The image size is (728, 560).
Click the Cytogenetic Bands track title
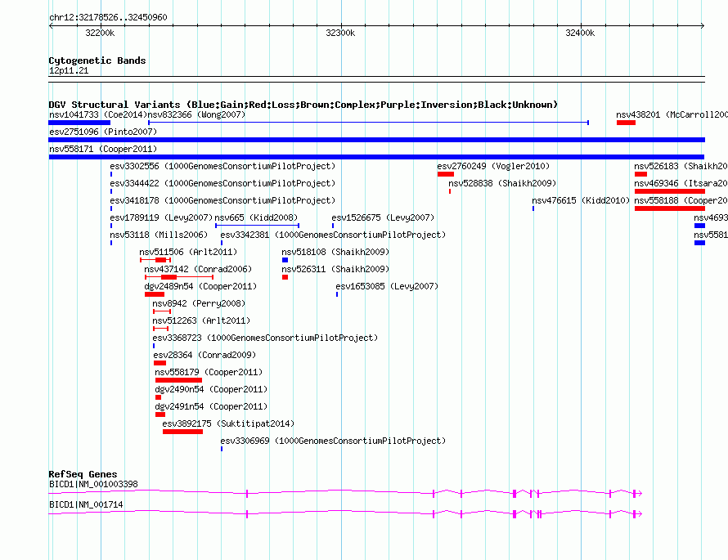point(97,60)
